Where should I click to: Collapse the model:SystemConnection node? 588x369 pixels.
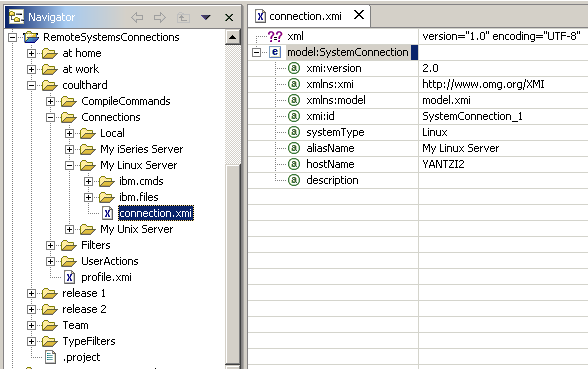pyautogui.click(x=256, y=52)
